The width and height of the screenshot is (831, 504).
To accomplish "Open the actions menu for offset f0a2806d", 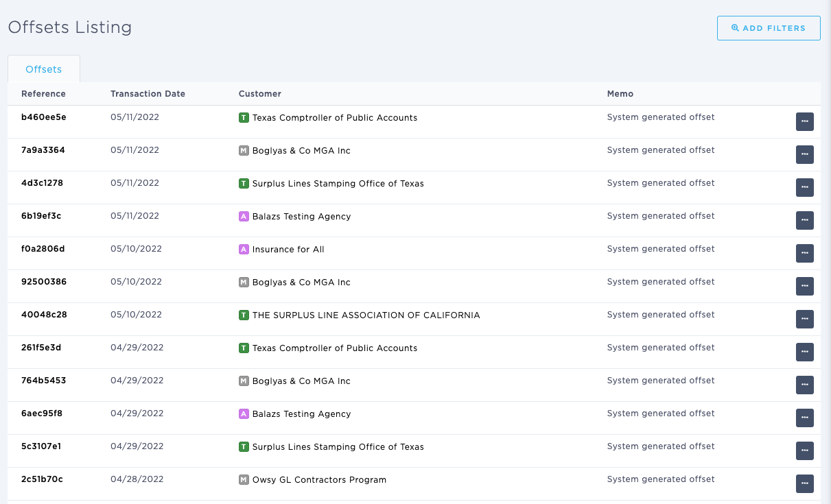I will coord(804,253).
